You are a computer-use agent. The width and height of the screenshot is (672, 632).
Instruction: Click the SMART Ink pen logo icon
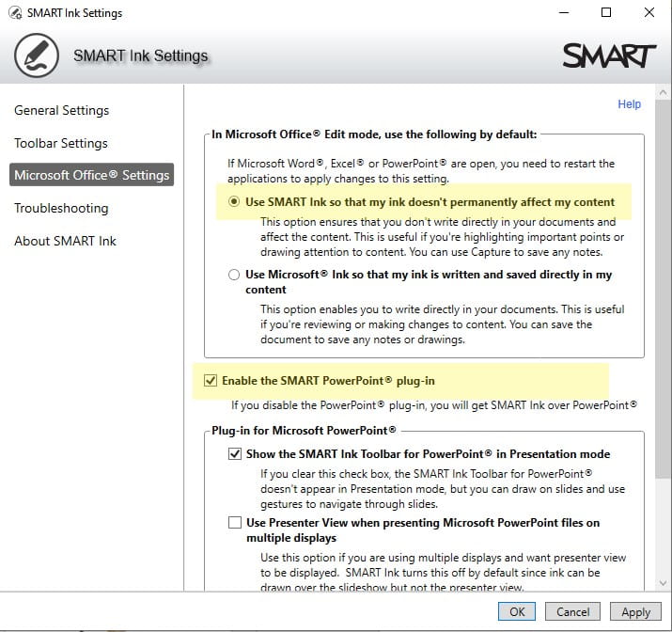(37, 56)
